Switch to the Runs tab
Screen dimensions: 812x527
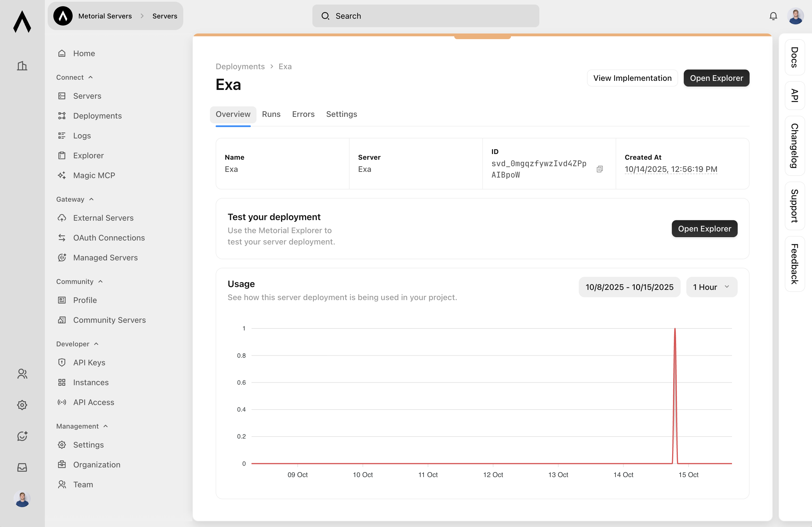point(271,114)
